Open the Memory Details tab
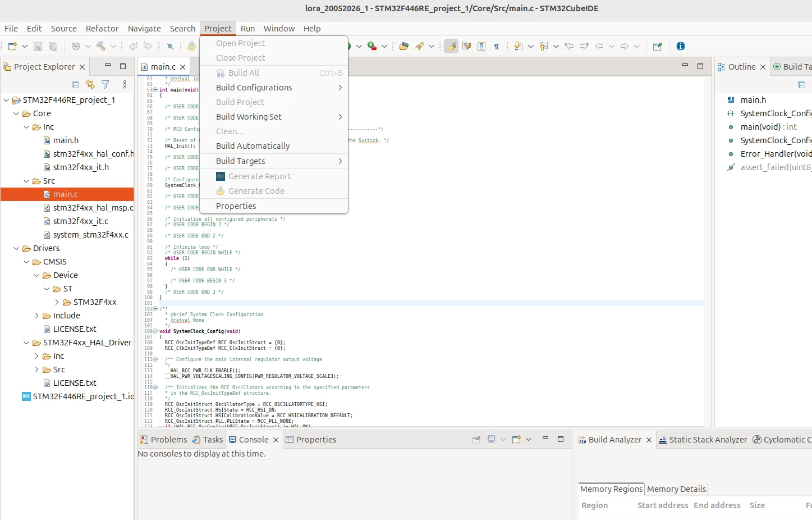 (x=676, y=489)
